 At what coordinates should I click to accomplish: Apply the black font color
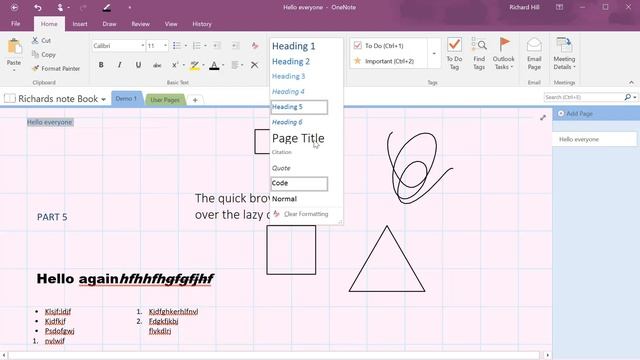(214, 65)
